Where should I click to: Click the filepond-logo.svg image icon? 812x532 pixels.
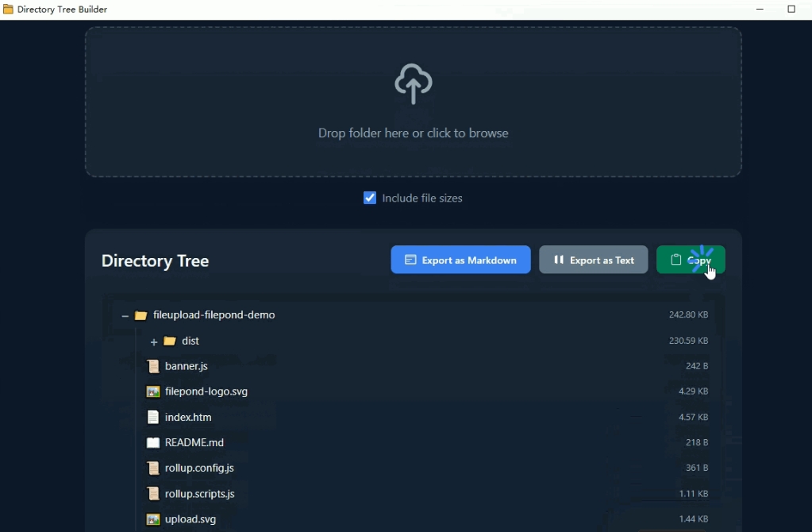click(153, 391)
